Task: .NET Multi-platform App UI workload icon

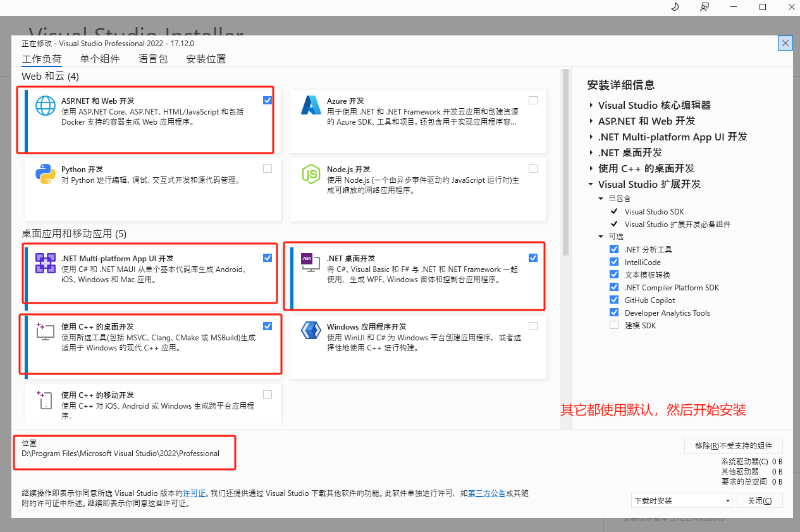Action: (x=46, y=263)
